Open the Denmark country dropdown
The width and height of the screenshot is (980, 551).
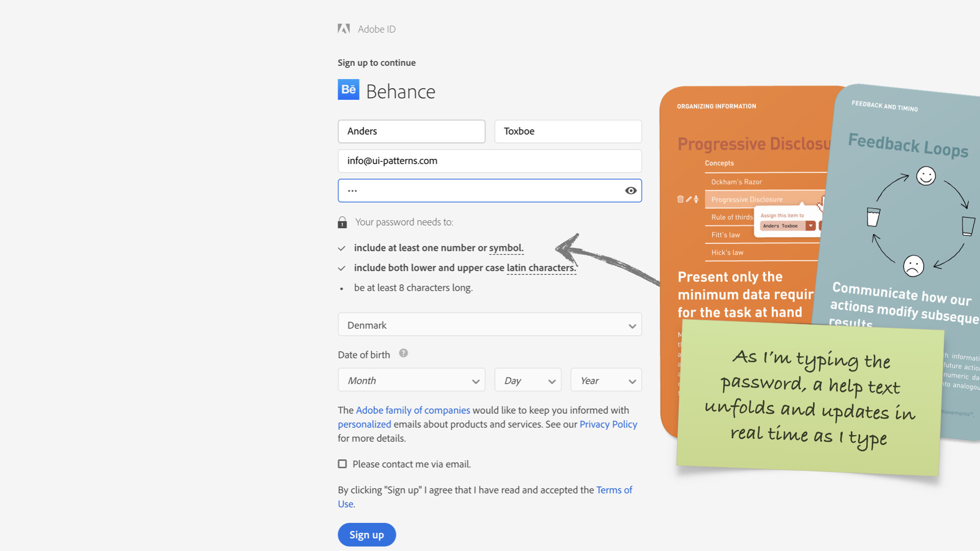tap(489, 325)
